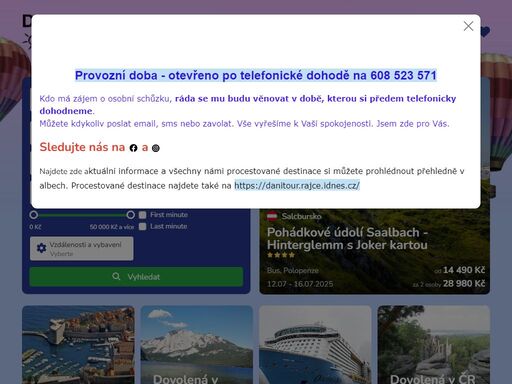Open Vzdálenosti a vybavení selector

[x=82, y=249]
